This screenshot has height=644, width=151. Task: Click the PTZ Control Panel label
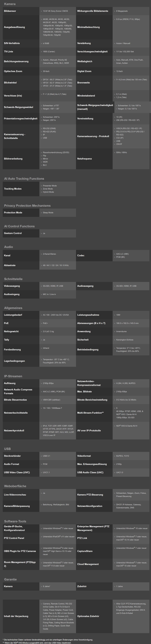point(14,538)
